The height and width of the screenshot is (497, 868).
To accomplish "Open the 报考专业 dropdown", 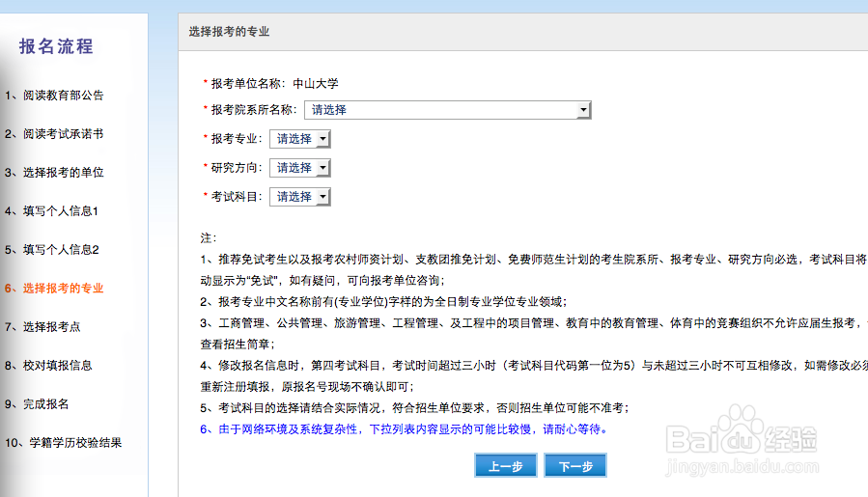I will [x=299, y=139].
